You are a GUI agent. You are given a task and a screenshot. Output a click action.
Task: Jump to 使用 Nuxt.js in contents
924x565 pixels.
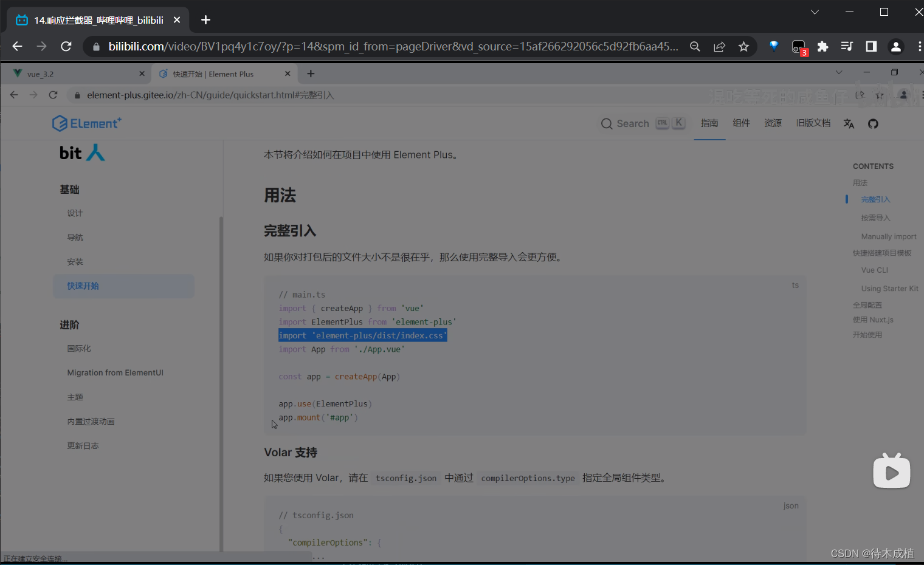[x=873, y=320]
